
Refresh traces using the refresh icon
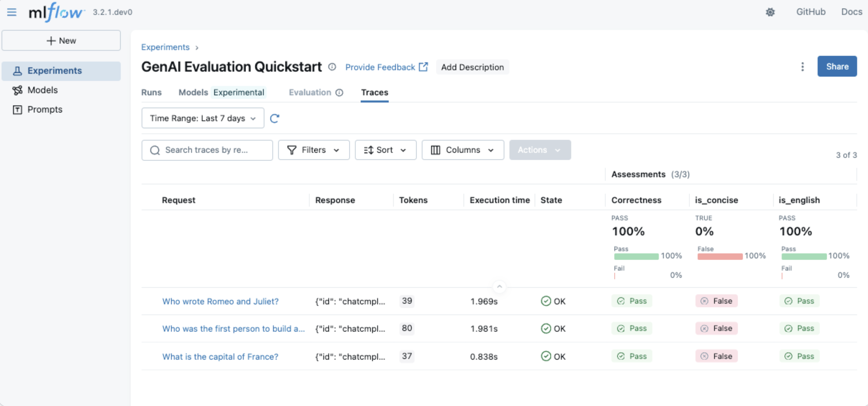click(275, 118)
